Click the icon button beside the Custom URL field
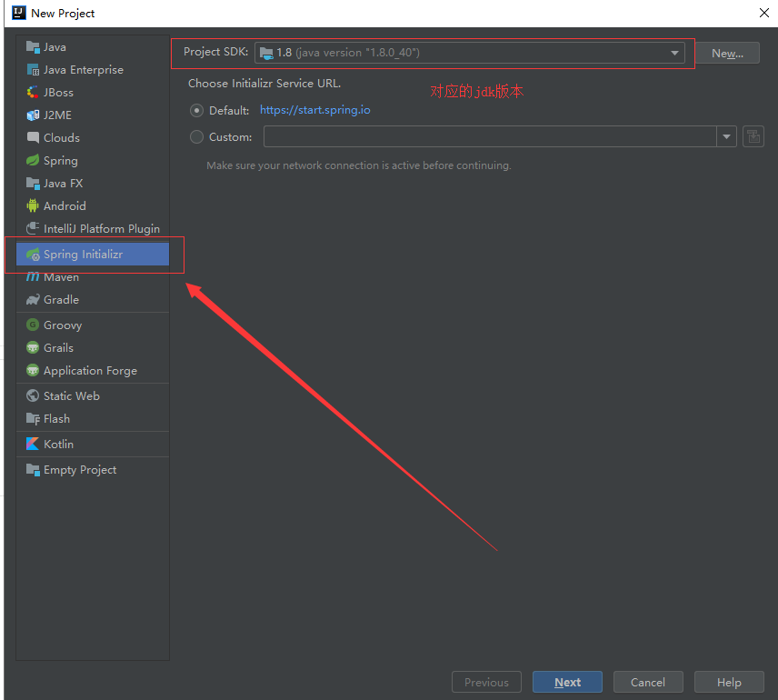The image size is (778, 700). 753,136
